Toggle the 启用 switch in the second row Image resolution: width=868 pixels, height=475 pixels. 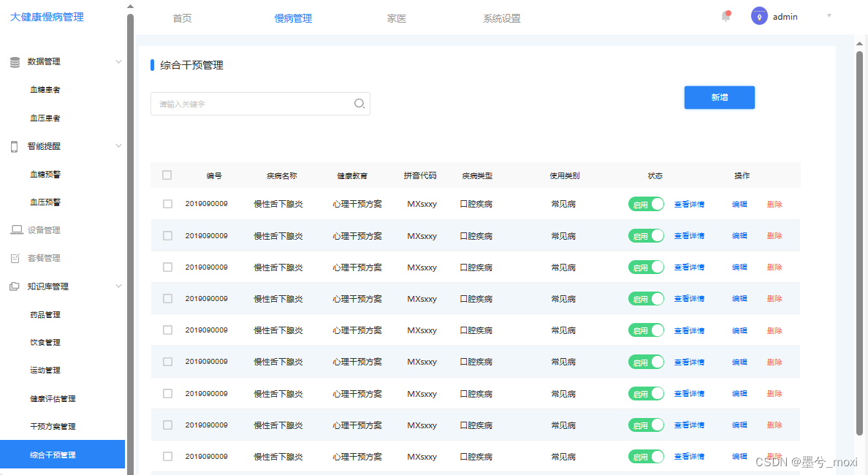point(646,236)
